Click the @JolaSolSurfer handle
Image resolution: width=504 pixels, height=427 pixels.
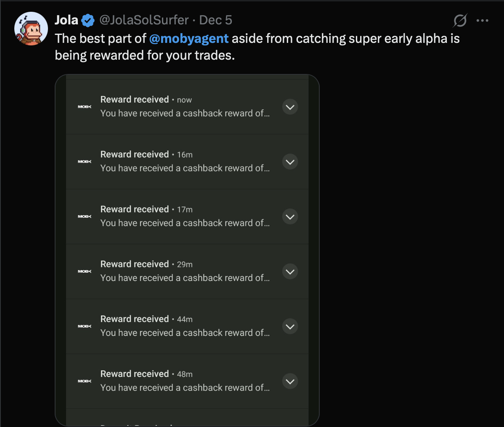144,20
